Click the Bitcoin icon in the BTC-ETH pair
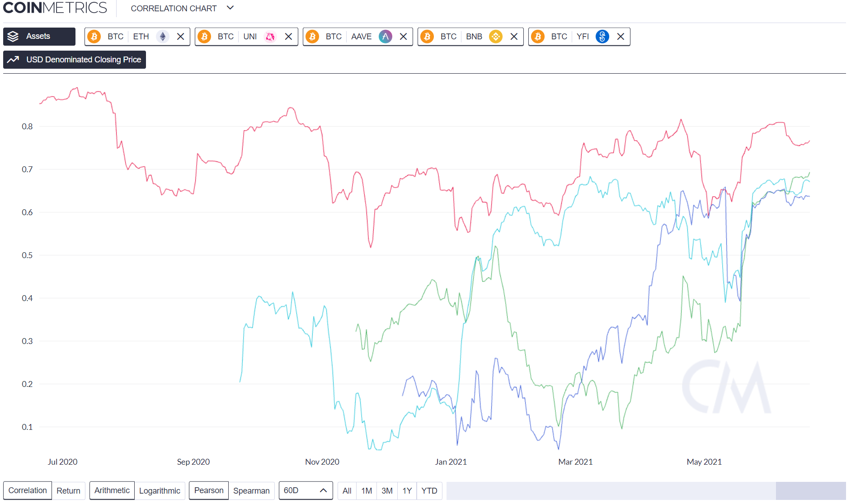851x504 pixels. coord(94,37)
